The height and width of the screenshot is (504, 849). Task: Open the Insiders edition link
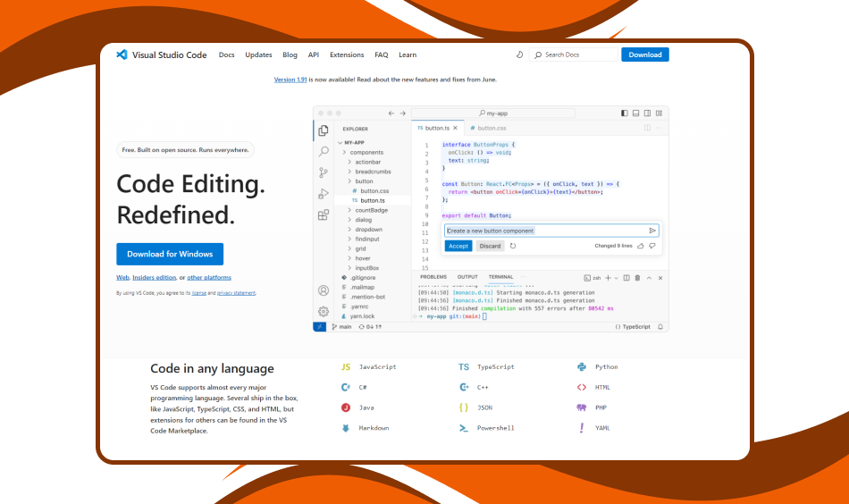click(155, 277)
